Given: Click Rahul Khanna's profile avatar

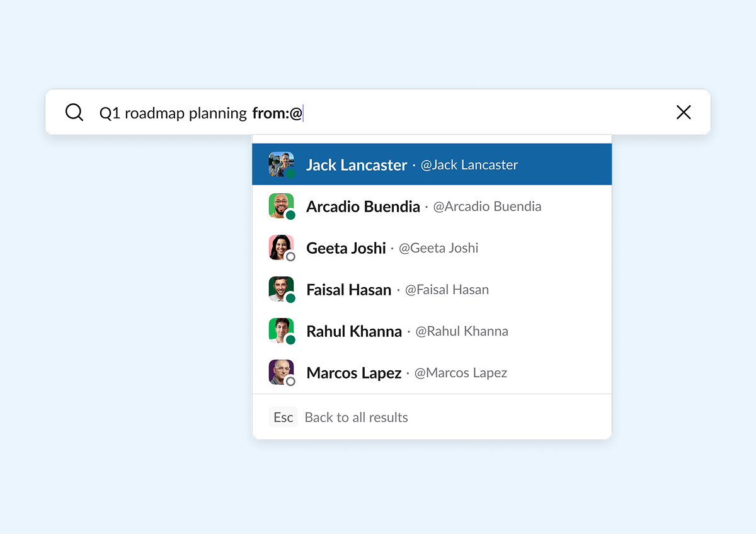Looking at the screenshot, I should click(x=281, y=331).
